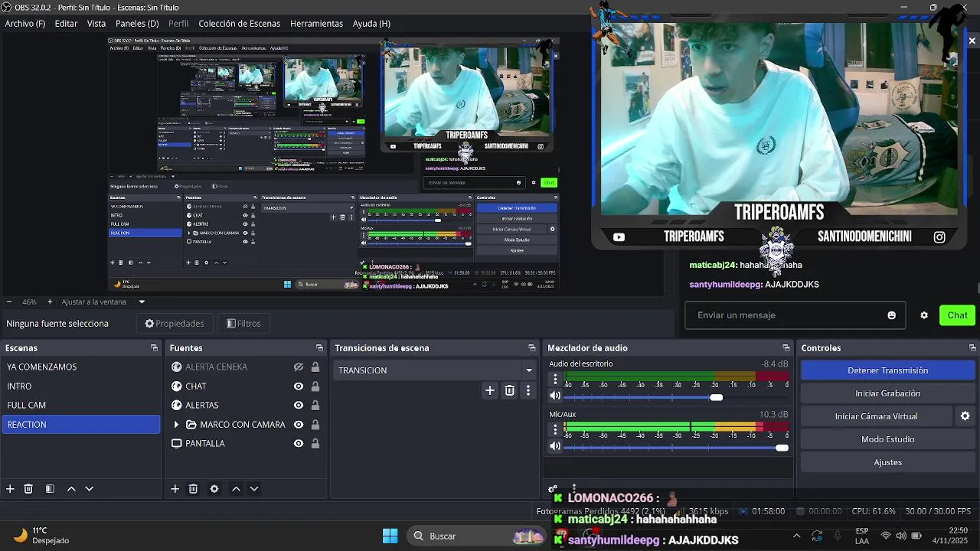
Task: Open the Paneles menu
Action: (x=137, y=23)
